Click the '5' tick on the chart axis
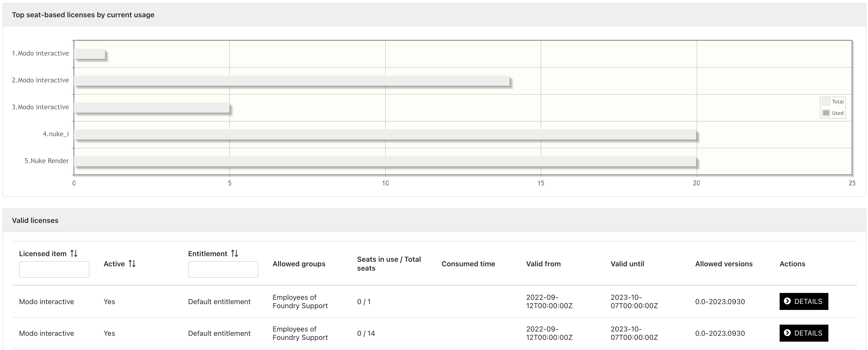Screen dimensions: 868x350 point(230,183)
